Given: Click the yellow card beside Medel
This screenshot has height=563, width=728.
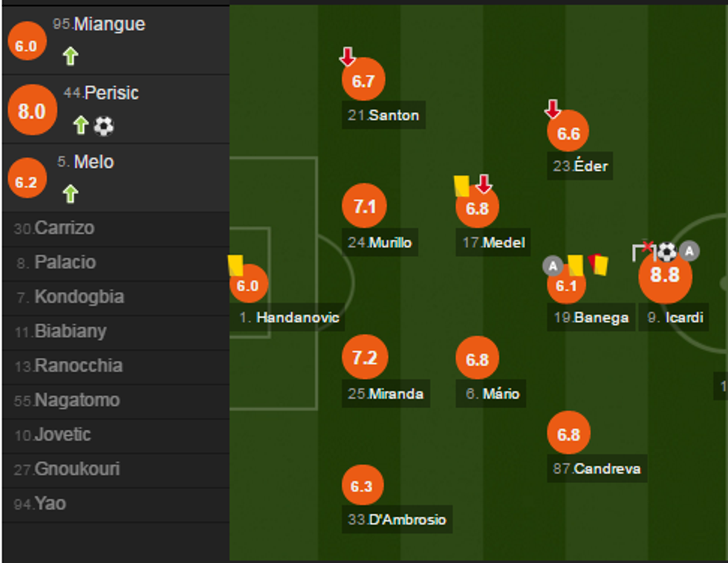Looking at the screenshot, I should click(x=462, y=186).
